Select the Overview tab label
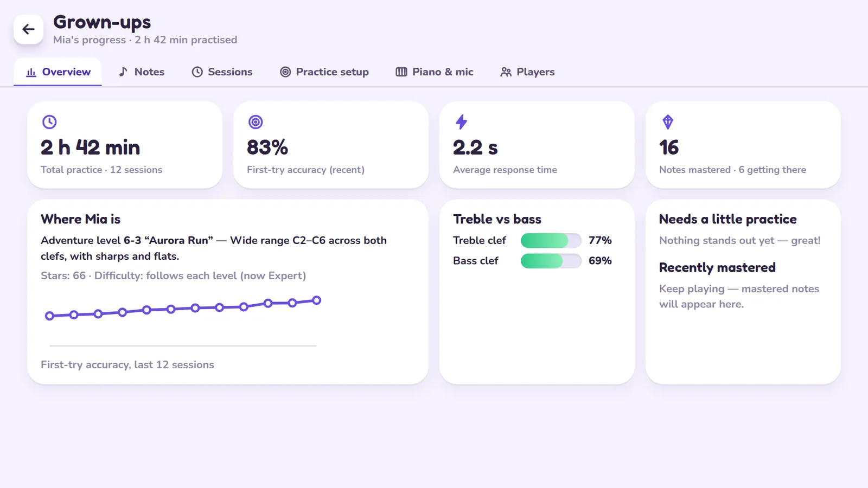 pyautogui.click(x=66, y=72)
